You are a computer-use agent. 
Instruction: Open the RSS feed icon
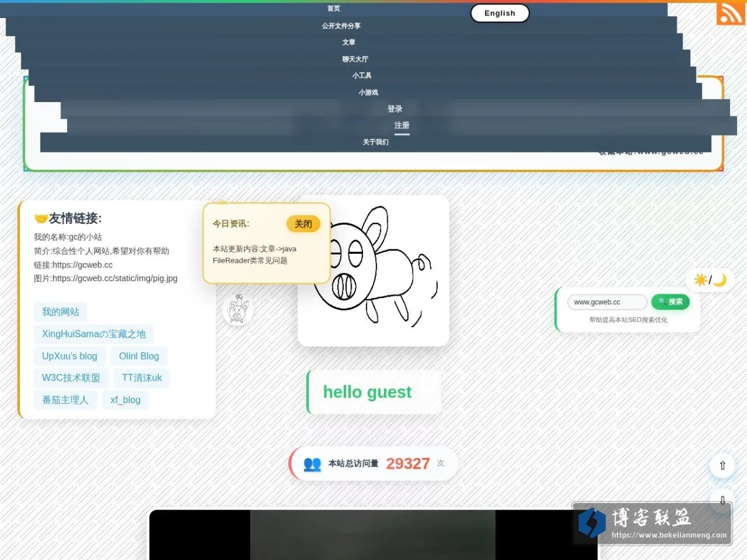[730, 13]
